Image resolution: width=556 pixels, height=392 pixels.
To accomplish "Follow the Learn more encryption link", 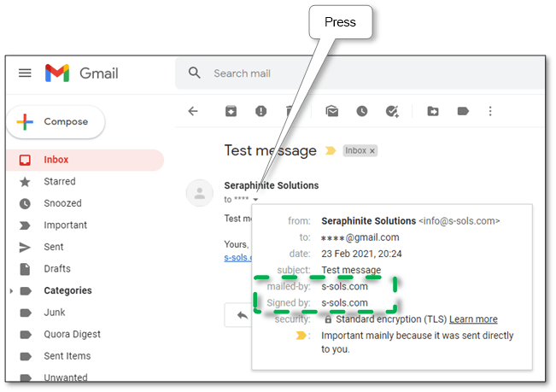I will coord(473,319).
